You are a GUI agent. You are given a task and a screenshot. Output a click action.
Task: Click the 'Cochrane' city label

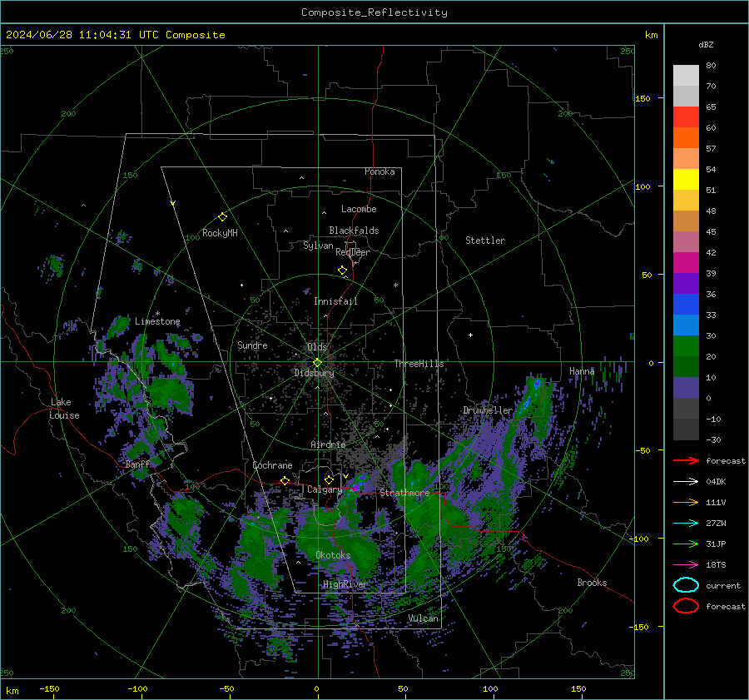pyautogui.click(x=272, y=465)
